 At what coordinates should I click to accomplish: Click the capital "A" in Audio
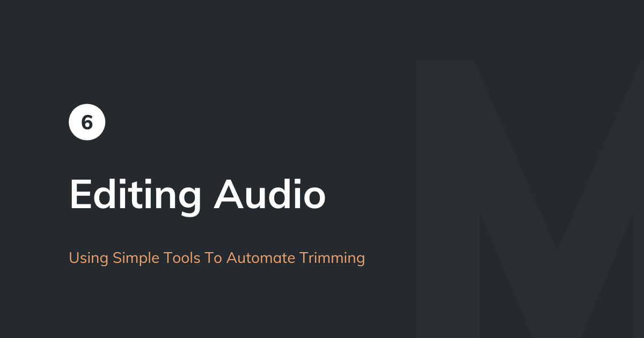coord(229,194)
